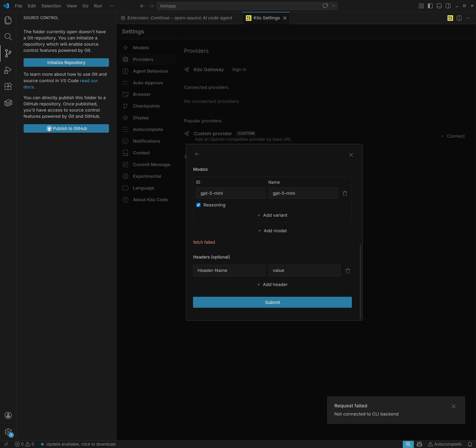Image resolution: width=476 pixels, height=448 pixels.
Task: Delete the Header-Name header row
Action: pos(348,270)
